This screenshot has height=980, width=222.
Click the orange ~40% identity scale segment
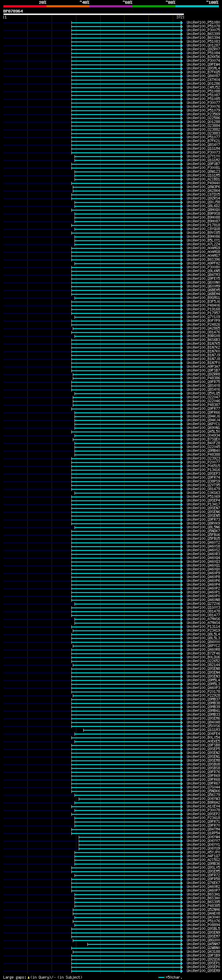tap(68, 6)
